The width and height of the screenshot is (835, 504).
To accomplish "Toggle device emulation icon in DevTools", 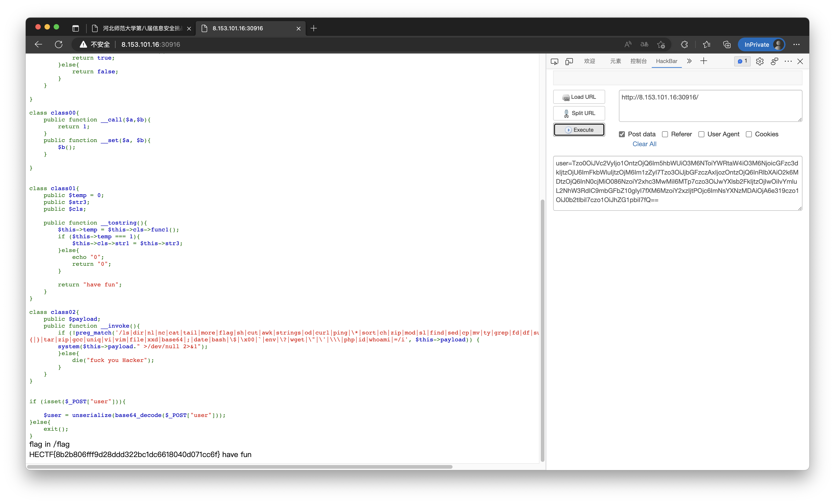I will [569, 61].
